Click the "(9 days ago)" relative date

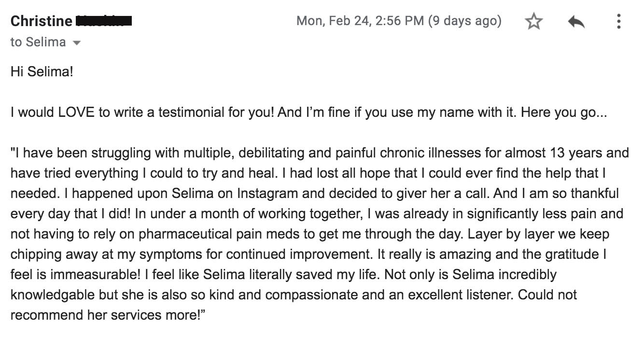click(x=465, y=21)
